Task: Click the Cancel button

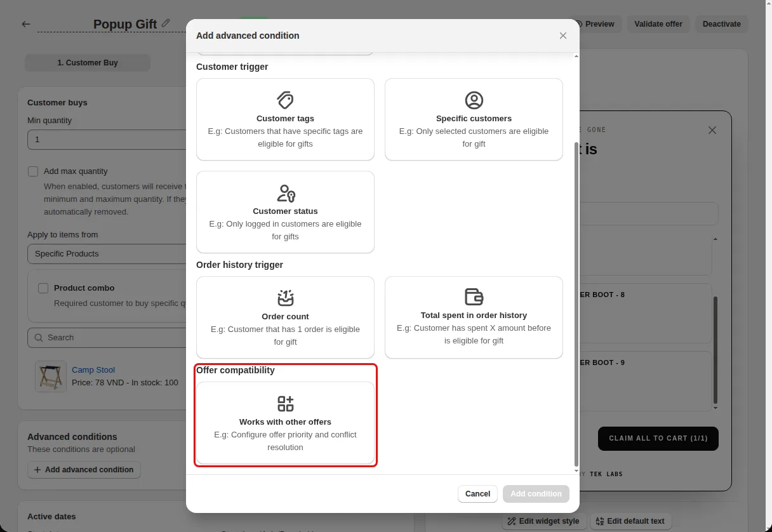Action: coord(477,494)
